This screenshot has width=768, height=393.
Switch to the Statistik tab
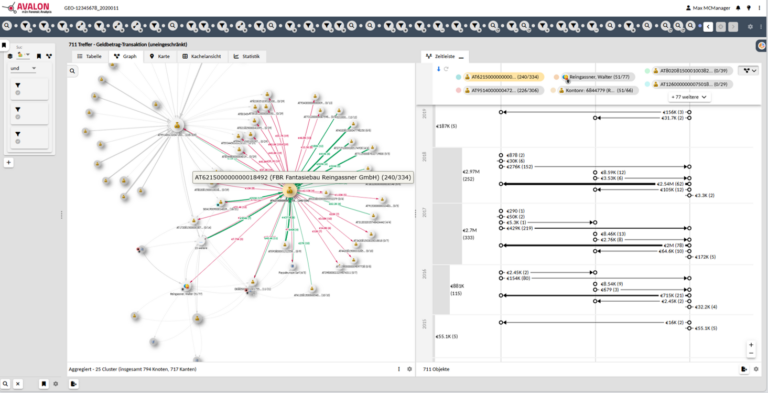tap(247, 56)
